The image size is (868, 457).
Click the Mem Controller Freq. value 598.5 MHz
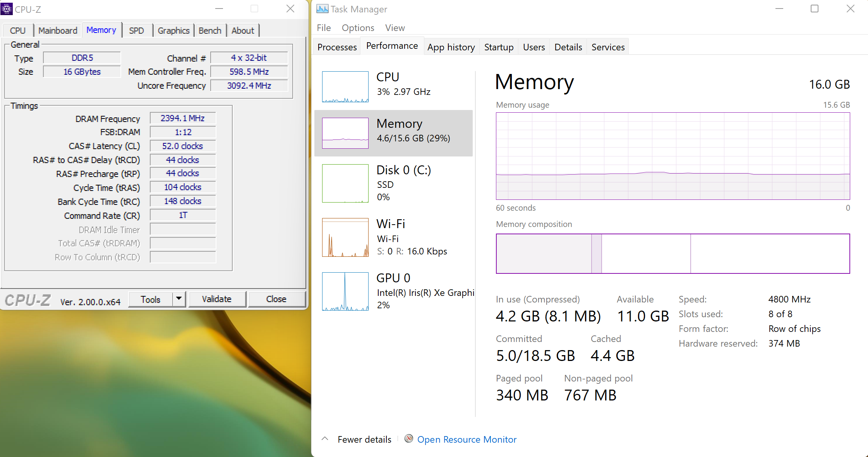tap(249, 72)
